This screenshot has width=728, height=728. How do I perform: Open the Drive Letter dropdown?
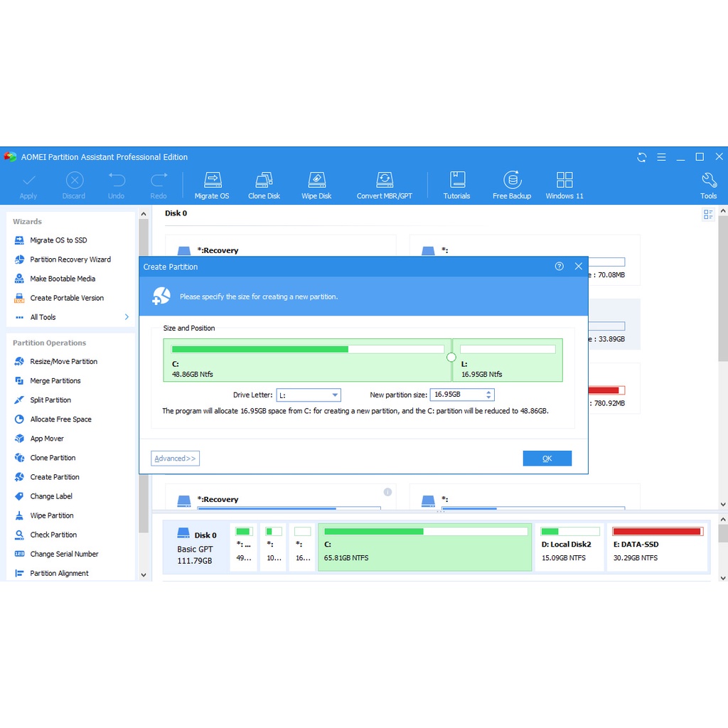point(309,395)
